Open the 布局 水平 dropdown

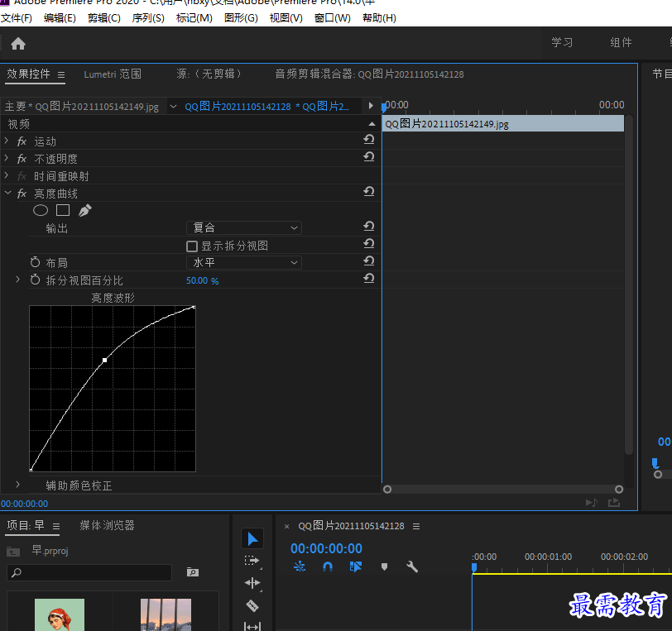point(244,263)
